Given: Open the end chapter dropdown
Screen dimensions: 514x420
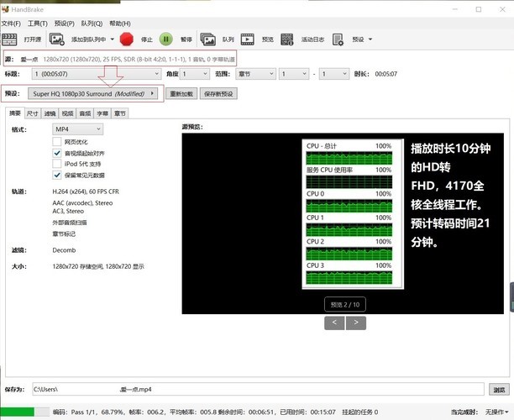Looking at the screenshot, I should pos(334,74).
